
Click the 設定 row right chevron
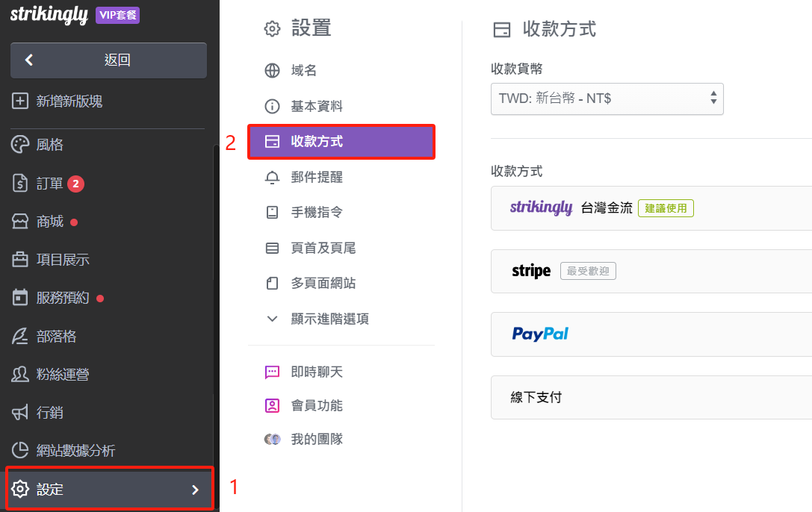(195, 490)
